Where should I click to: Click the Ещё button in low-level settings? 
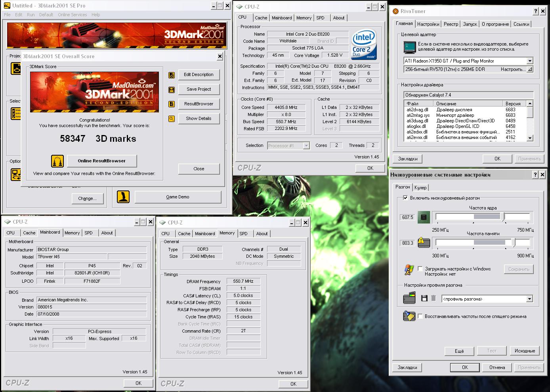pyautogui.click(x=459, y=351)
